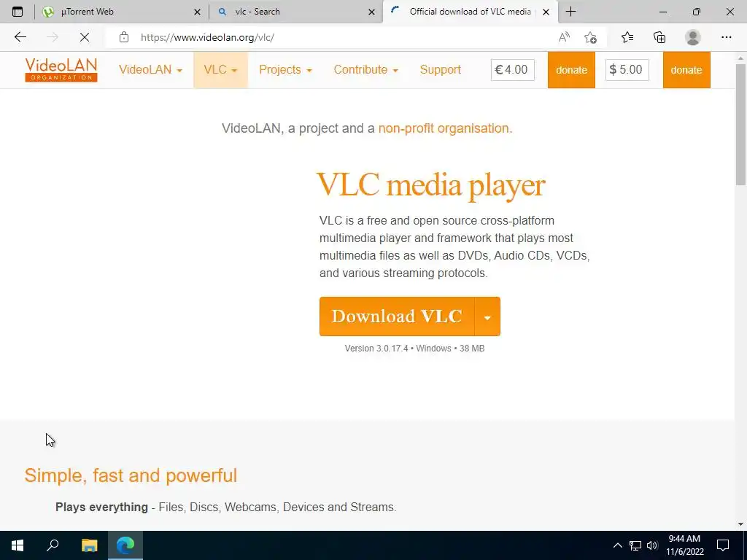Click the page vertical scrollbar thumb
Screen dimensions: 747x560
pos(741,124)
